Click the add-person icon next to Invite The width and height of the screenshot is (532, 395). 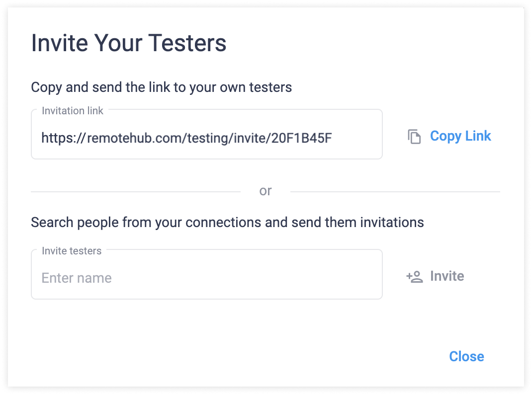(x=415, y=277)
